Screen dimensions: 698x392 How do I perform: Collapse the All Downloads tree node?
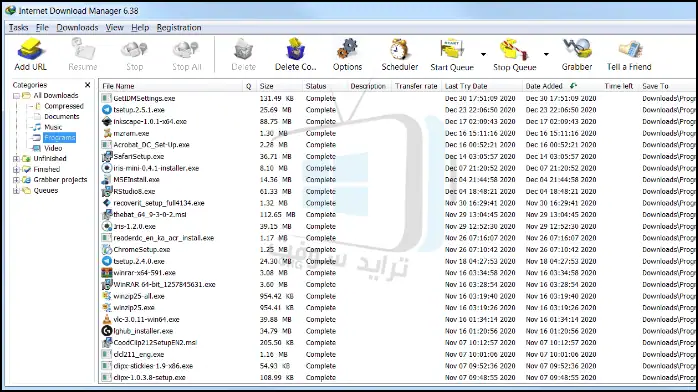(x=16, y=96)
